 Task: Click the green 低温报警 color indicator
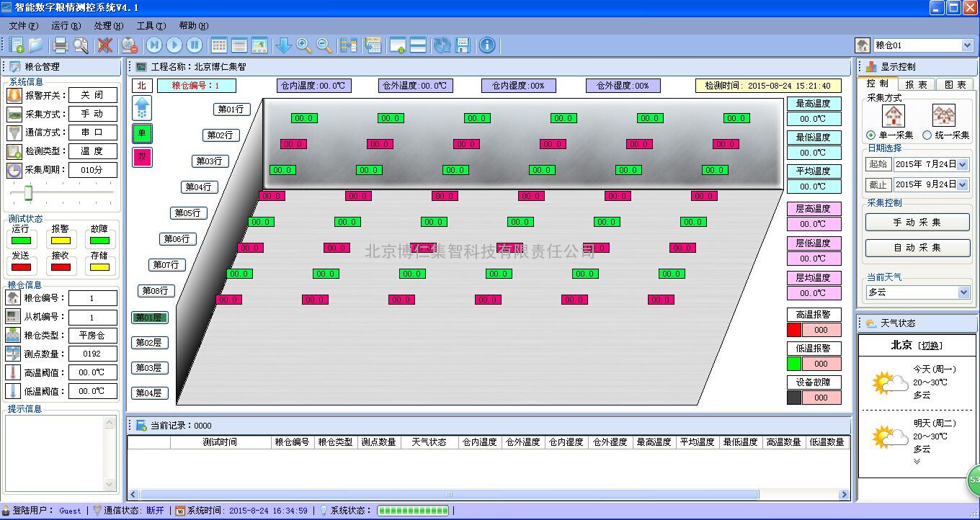[x=794, y=364]
